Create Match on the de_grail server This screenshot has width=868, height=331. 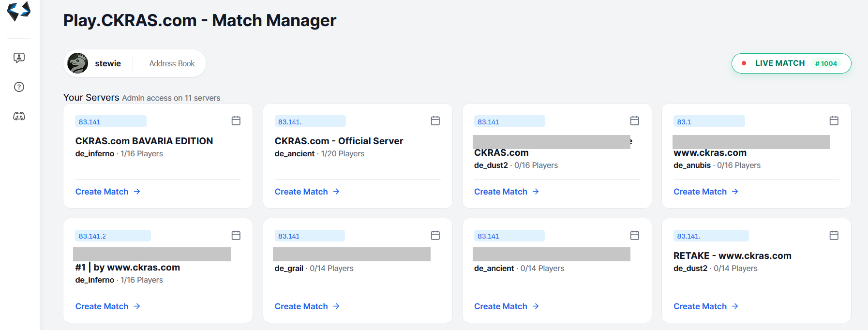point(307,306)
